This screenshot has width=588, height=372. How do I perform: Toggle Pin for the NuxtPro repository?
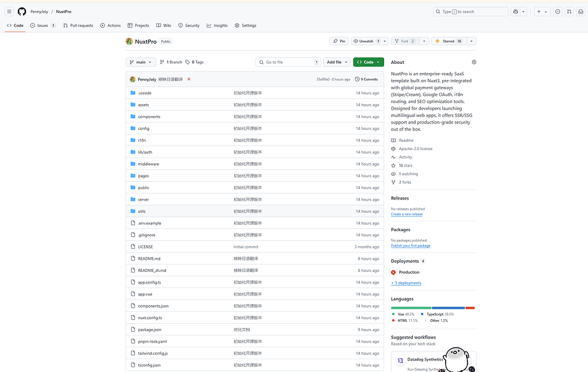339,41
